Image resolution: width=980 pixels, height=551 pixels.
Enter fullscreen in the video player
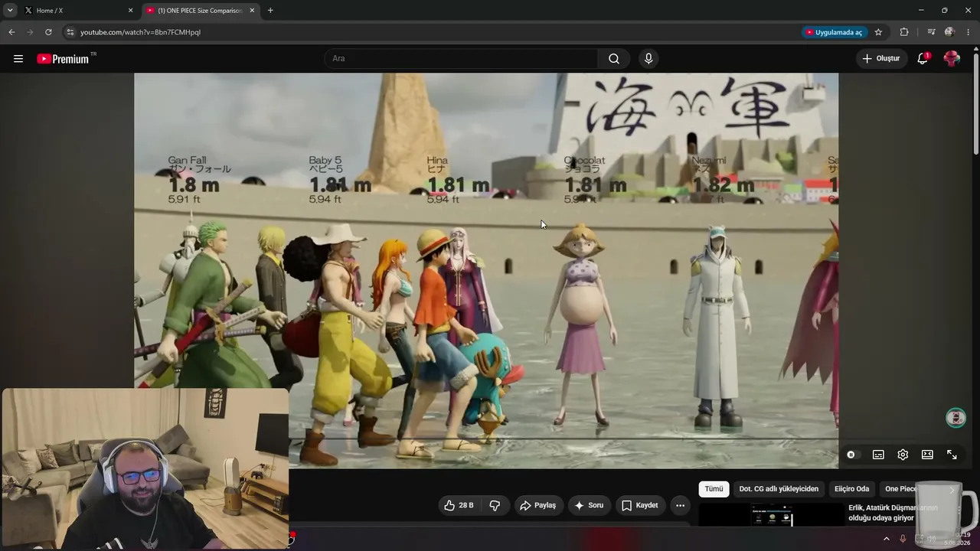coord(952,455)
